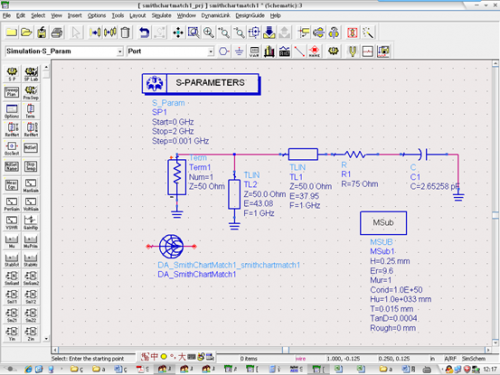Screen dimensions: 500x375
Task: Click schematic vertical scrollbar up arrow
Action: tap(495, 63)
